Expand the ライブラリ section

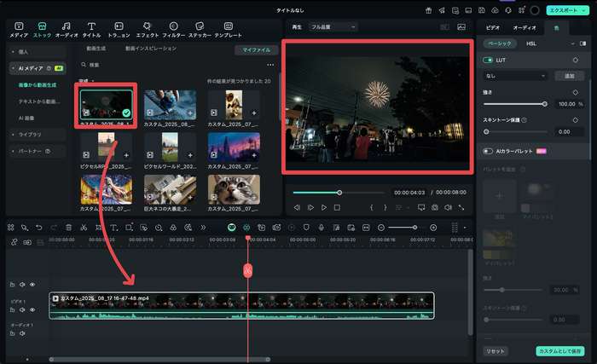point(13,135)
